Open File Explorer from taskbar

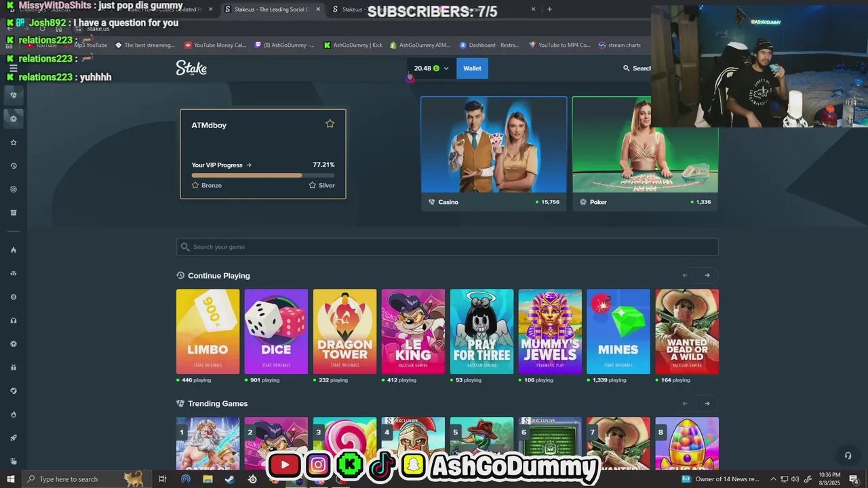[208, 479]
